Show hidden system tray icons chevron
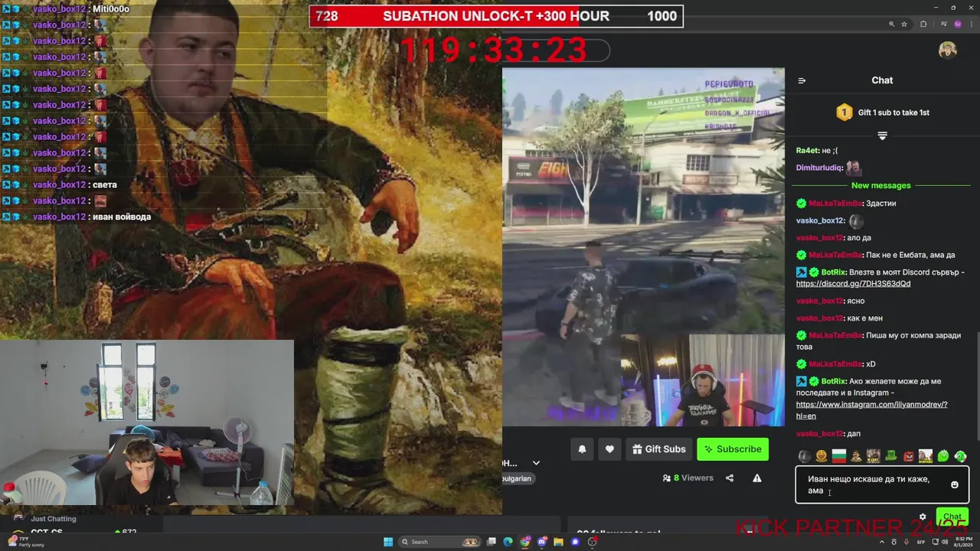 point(882,542)
